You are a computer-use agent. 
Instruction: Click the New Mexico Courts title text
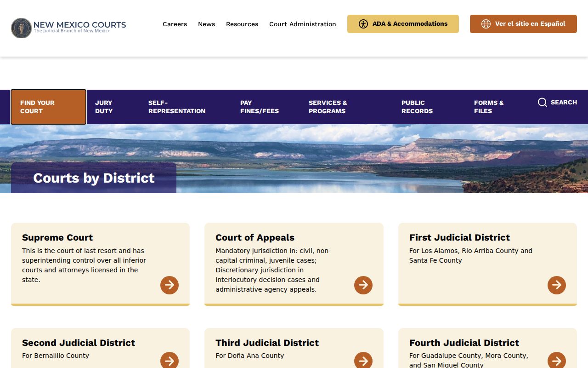(x=79, y=25)
